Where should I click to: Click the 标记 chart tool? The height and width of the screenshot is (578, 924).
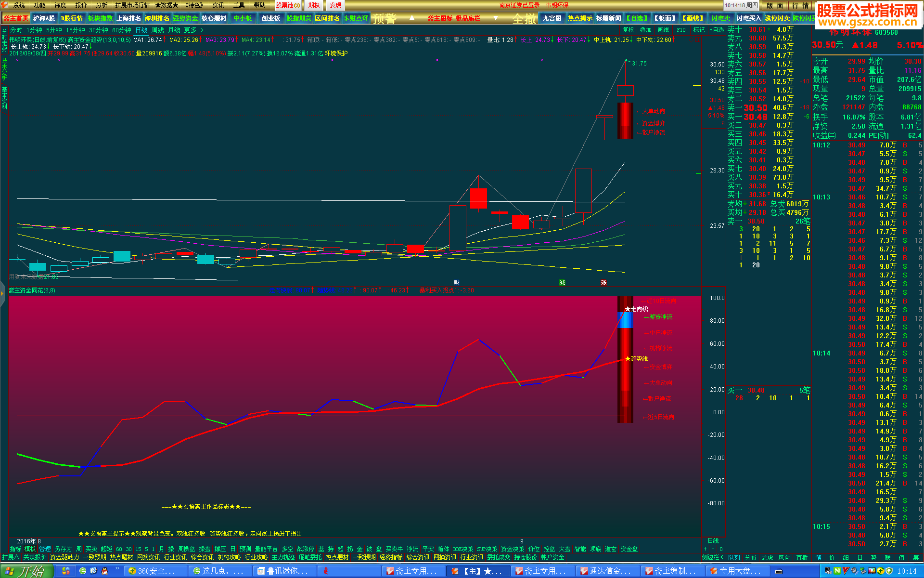pos(699,30)
